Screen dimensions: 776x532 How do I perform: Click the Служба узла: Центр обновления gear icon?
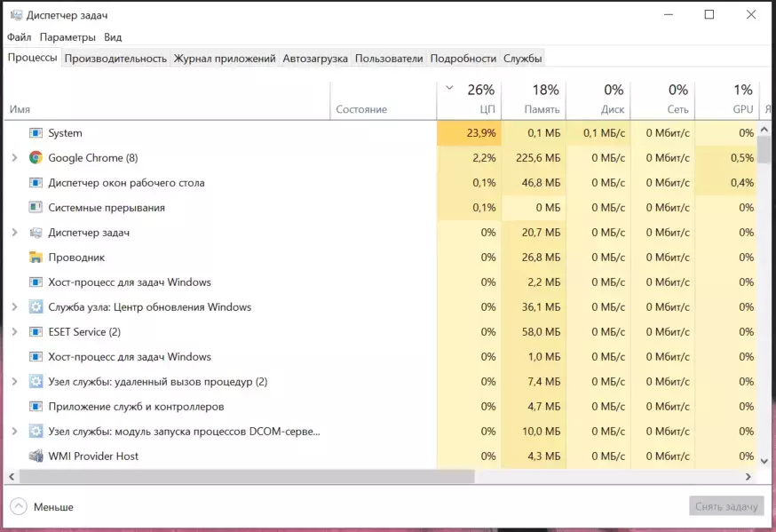click(36, 306)
